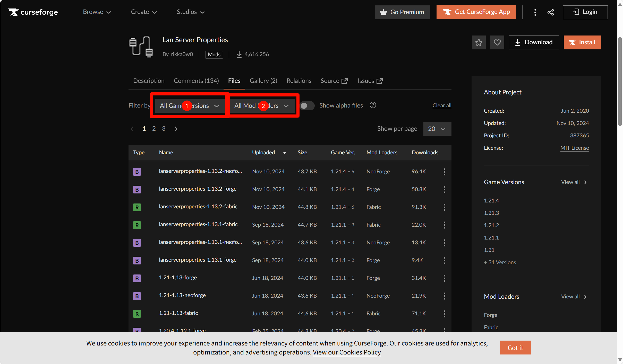Screen dimensions: 623x364
Task: Switch to the Relations tab
Action: (299, 81)
